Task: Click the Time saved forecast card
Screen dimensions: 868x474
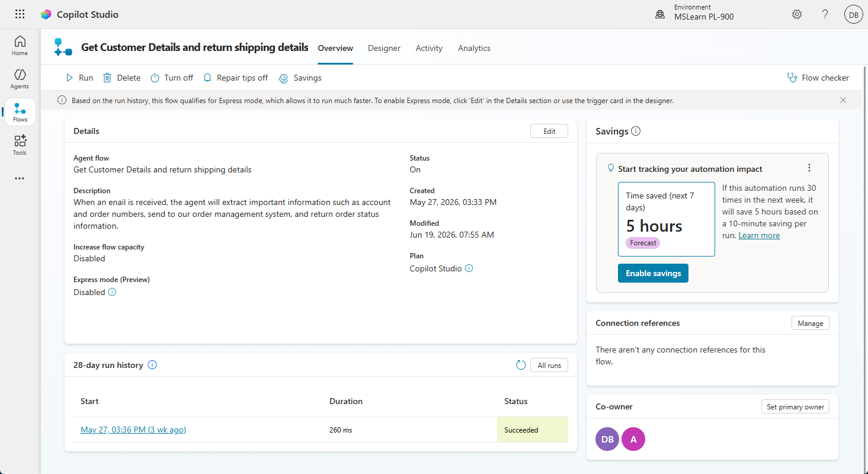Action: click(x=667, y=219)
